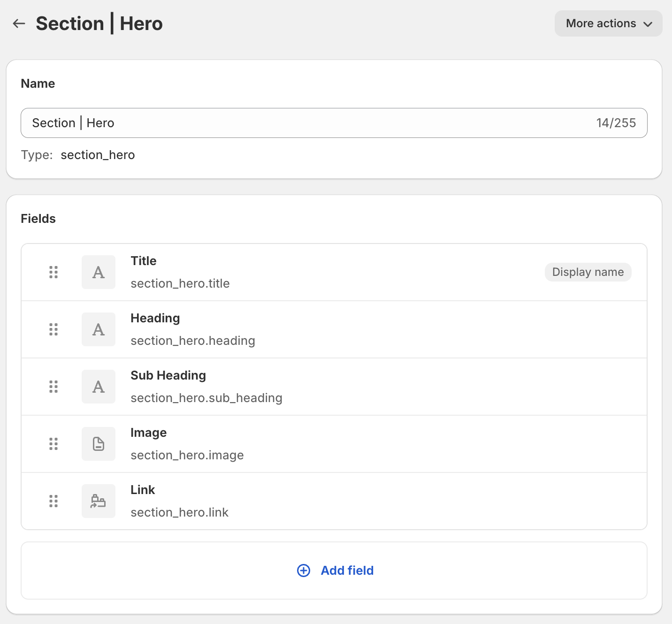The image size is (672, 624).
Task: Click the plus icon beside Add field
Action: 304,571
